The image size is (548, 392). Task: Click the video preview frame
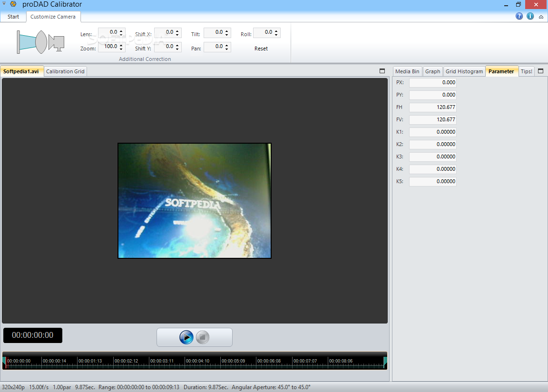pos(194,201)
